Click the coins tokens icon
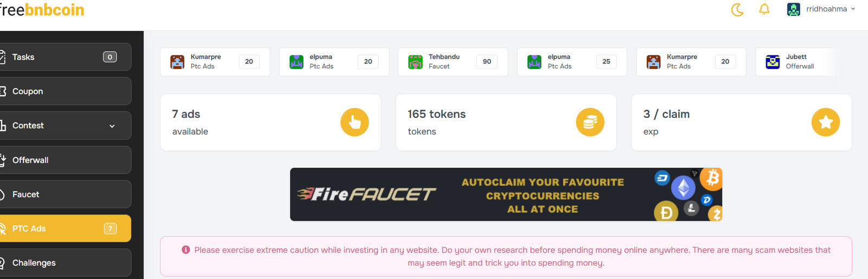The image size is (868, 279). (590, 122)
